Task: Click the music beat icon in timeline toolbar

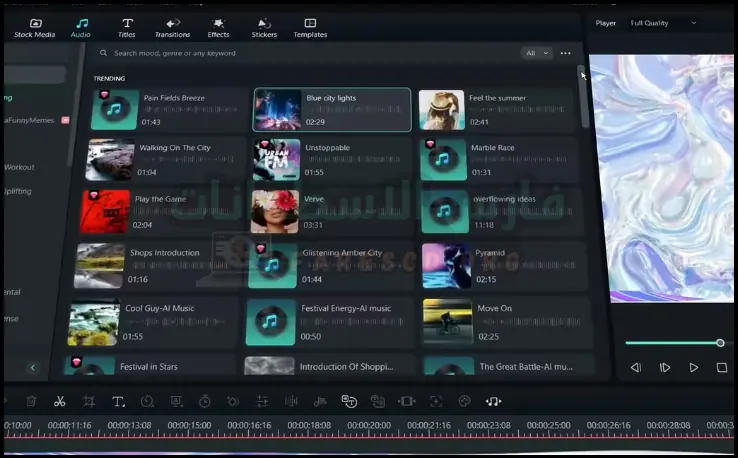Action: pyautogui.click(x=493, y=401)
